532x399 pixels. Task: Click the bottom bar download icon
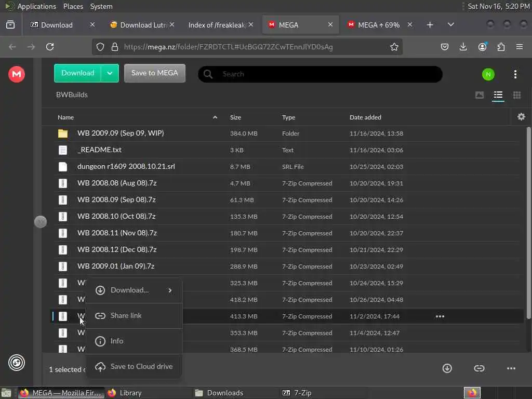click(x=447, y=368)
